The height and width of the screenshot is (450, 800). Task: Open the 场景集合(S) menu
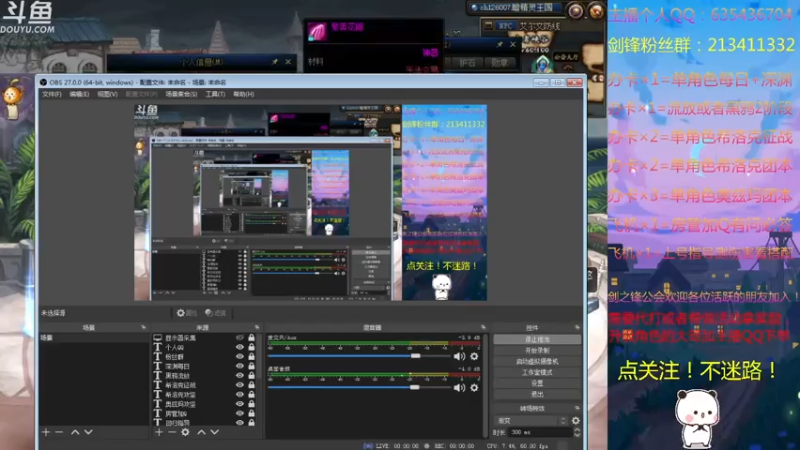[x=181, y=94]
